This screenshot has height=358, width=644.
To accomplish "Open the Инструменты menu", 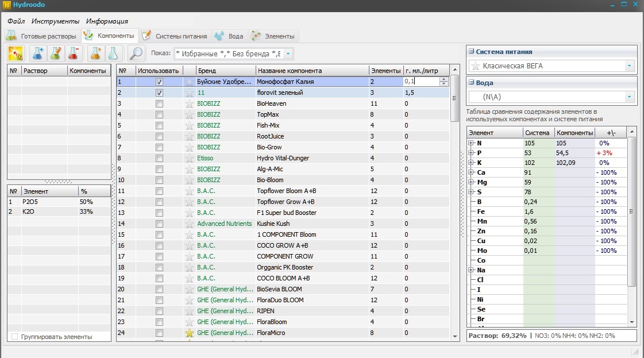I will 55,21.
